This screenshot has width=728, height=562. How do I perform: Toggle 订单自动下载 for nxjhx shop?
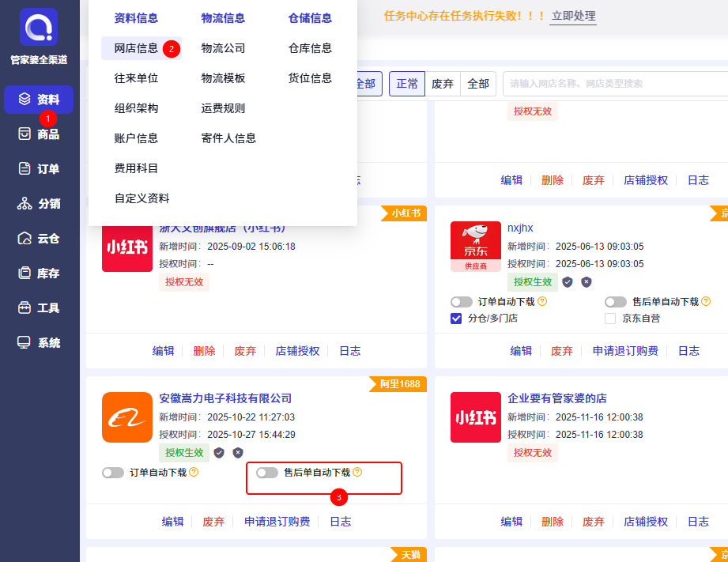462,302
